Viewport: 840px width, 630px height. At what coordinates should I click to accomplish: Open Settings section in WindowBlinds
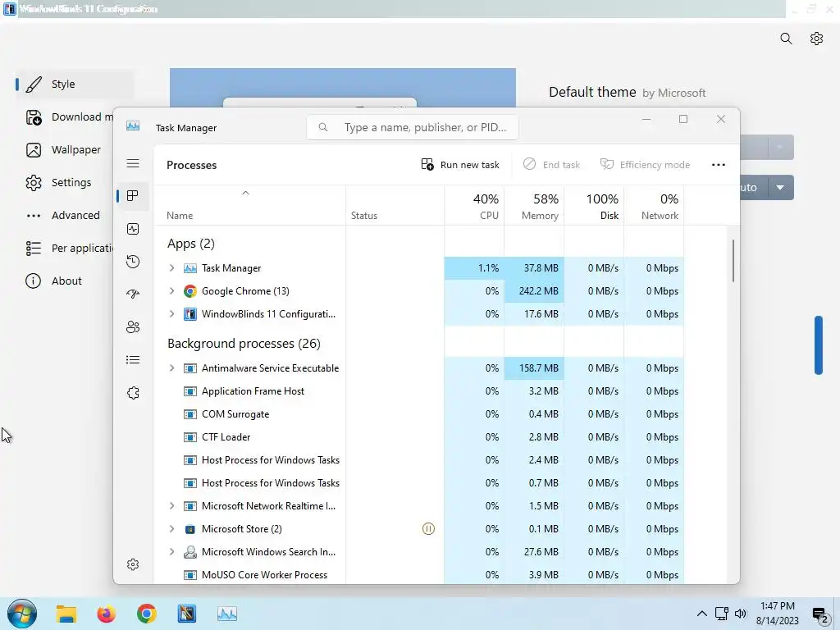click(59, 183)
